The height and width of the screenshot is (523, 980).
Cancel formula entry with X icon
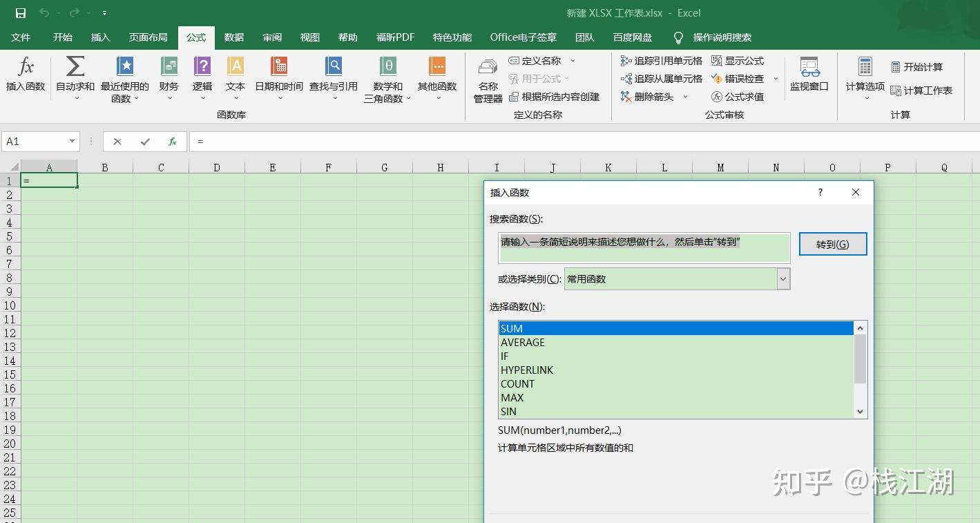click(117, 142)
